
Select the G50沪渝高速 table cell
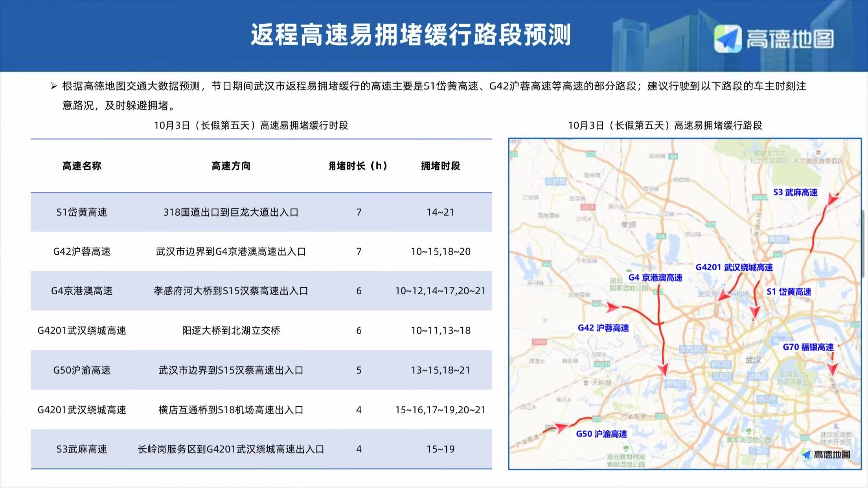(x=82, y=370)
